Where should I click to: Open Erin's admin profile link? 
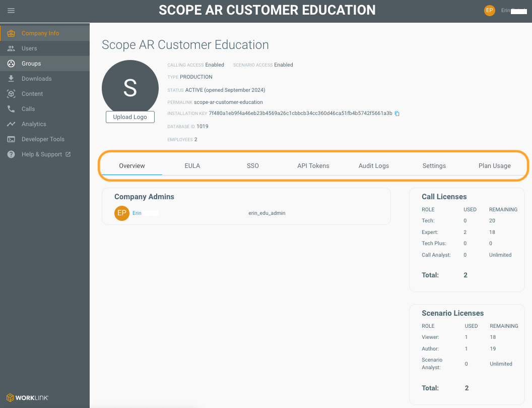click(x=137, y=213)
